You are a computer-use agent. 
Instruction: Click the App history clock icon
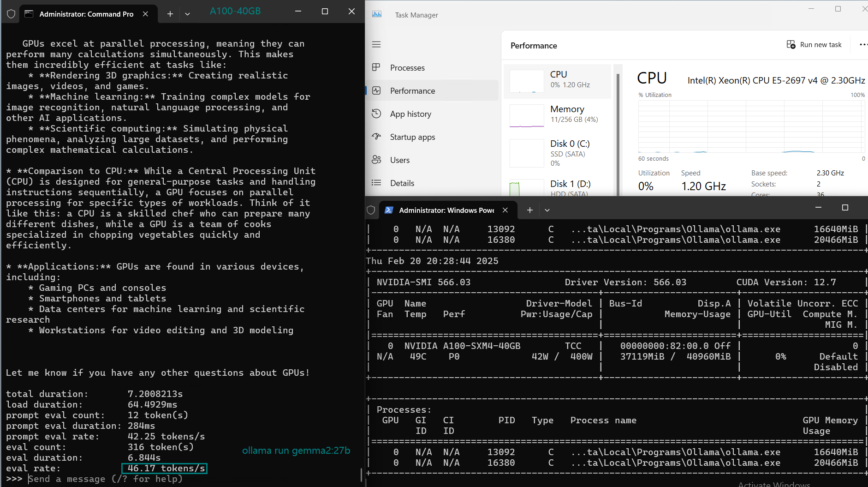point(376,114)
